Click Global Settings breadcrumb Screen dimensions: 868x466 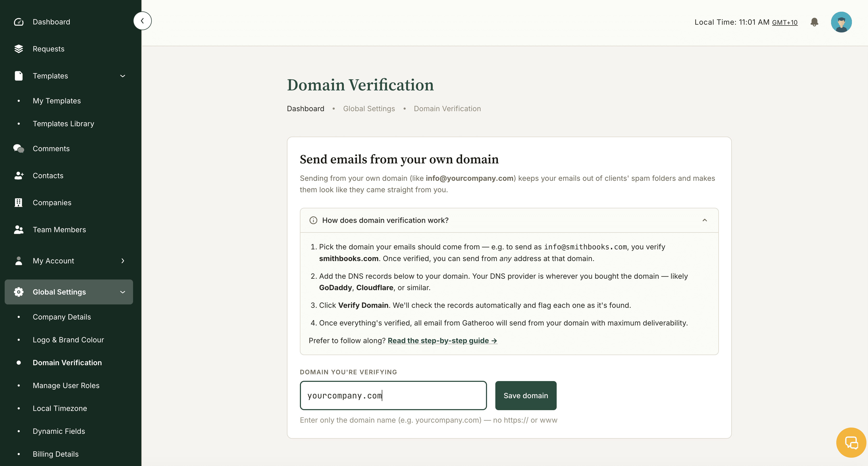369,108
